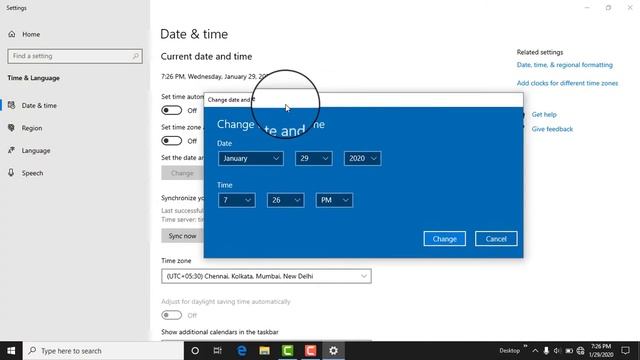This screenshot has width=640, height=360.
Task: Open the volume tray icon
Action: click(557, 351)
